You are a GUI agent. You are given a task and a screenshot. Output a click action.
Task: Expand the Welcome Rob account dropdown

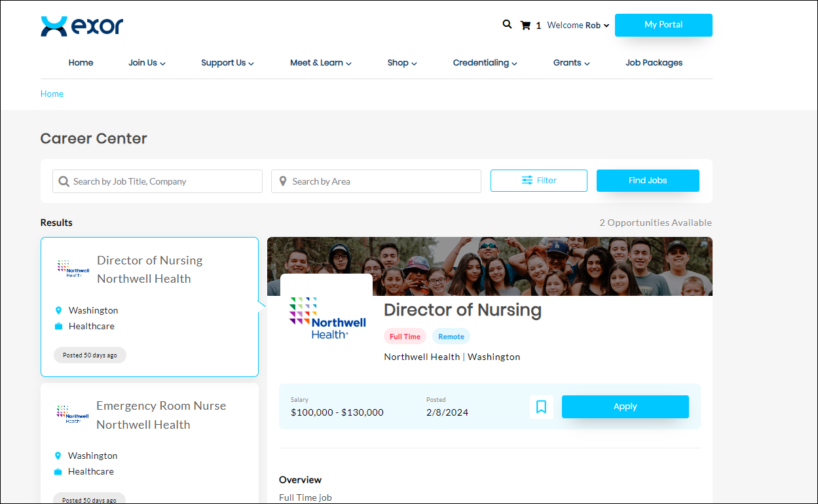coord(578,26)
